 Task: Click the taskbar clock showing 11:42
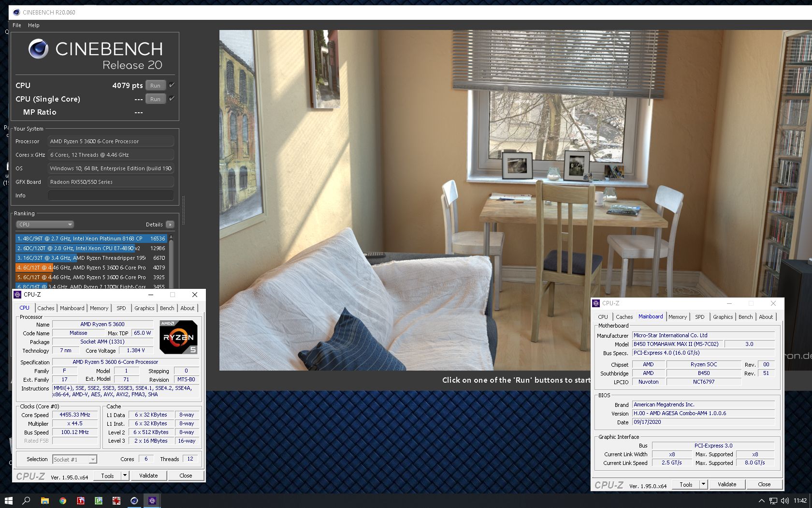click(x=800, y=501)
